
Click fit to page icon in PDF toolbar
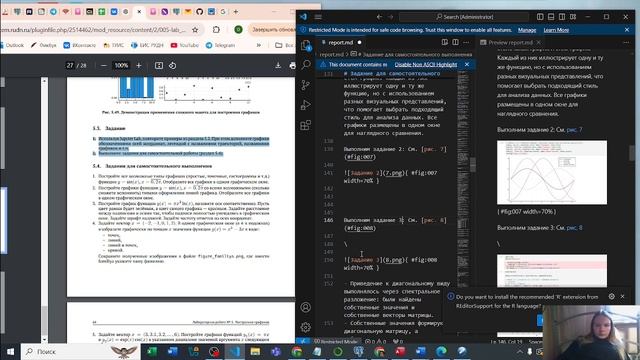[159, 65]
